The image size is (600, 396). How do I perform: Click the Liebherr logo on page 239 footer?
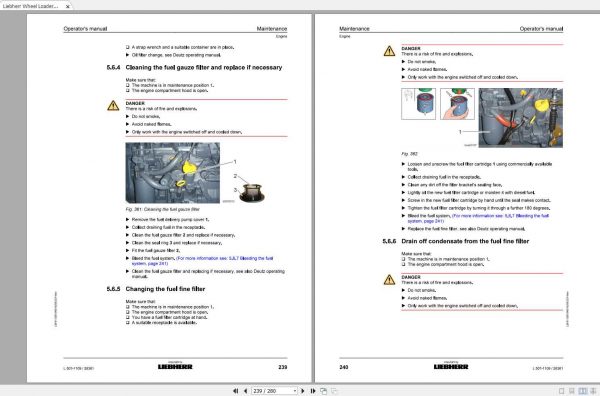click(175, 366)
